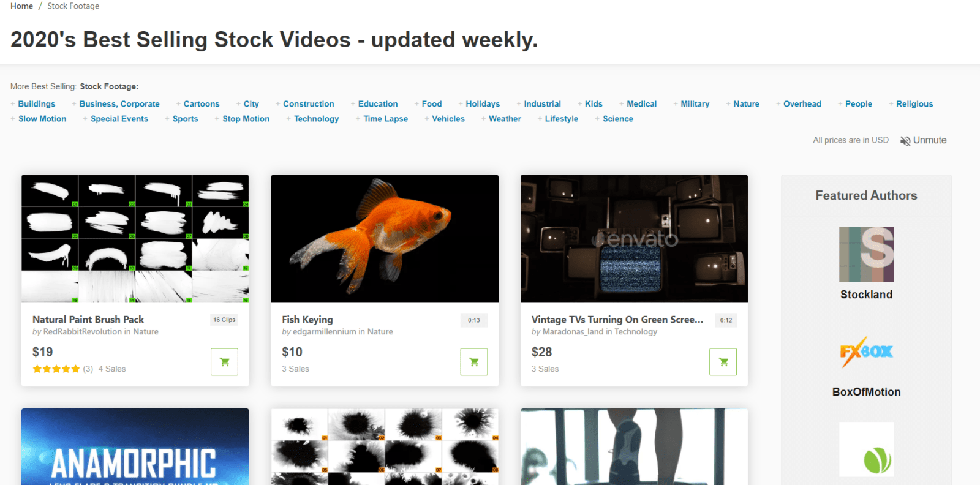Open the Anamorphic video thumbnail
This screenshot has width=980, height=485.
coord(135,447)
